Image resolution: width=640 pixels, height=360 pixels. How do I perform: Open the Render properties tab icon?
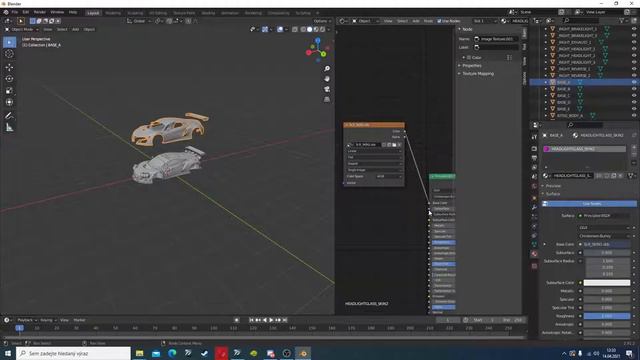click(534, 149)
